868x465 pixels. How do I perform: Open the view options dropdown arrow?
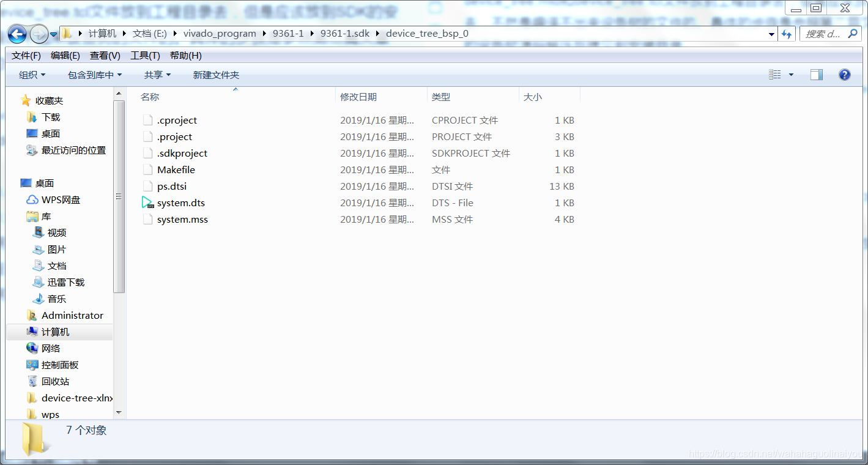tap(791, 75)
